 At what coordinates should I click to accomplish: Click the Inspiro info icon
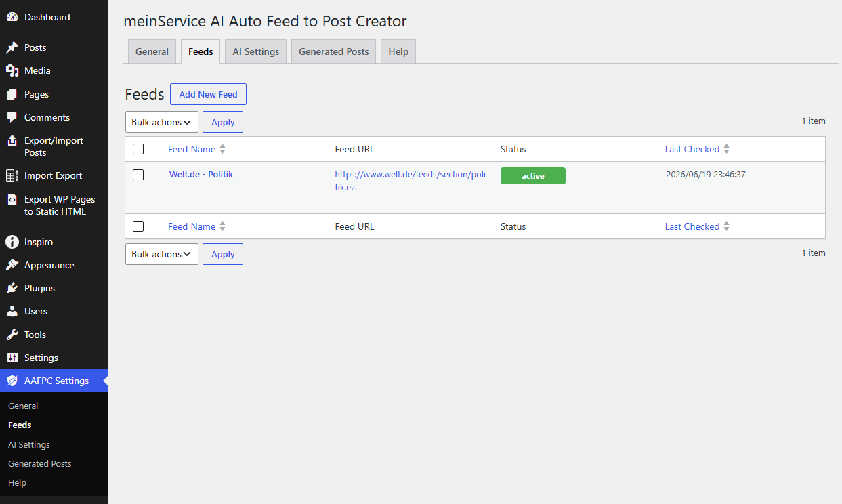coord(12,242)
